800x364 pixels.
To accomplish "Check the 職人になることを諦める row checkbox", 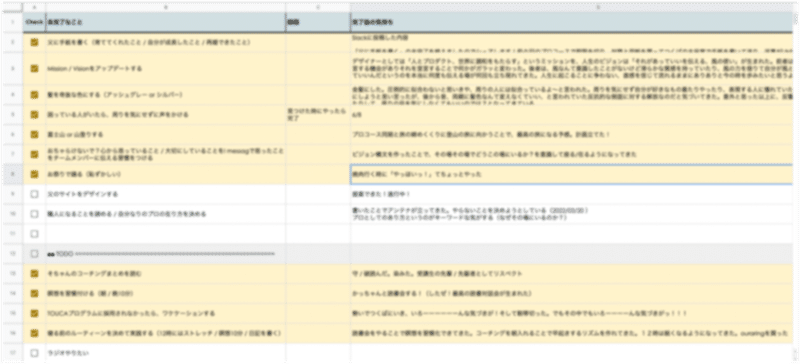I will 34,214.
